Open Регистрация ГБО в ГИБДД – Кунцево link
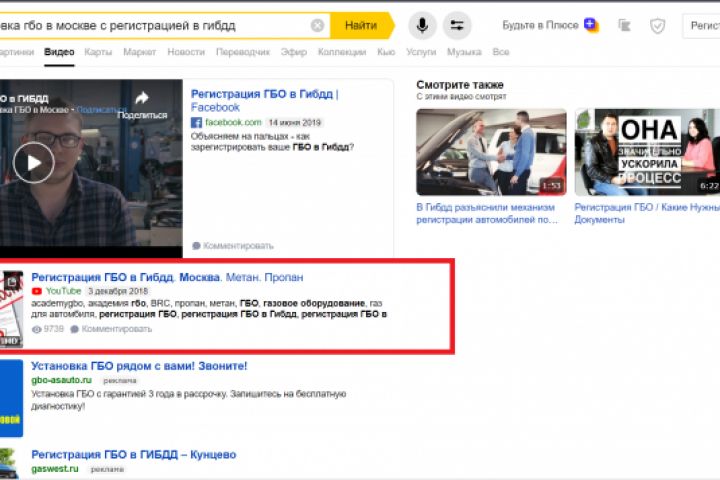Screen dimensions: 720x480 [134, 455]
